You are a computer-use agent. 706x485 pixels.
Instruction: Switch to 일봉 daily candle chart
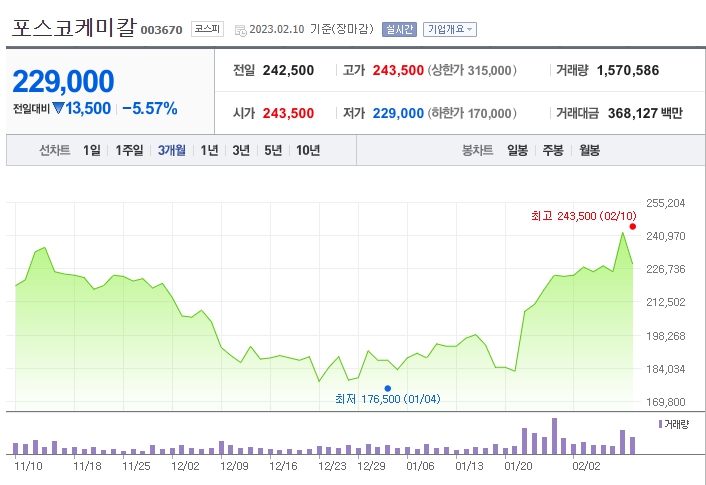[x=517, y=150]
